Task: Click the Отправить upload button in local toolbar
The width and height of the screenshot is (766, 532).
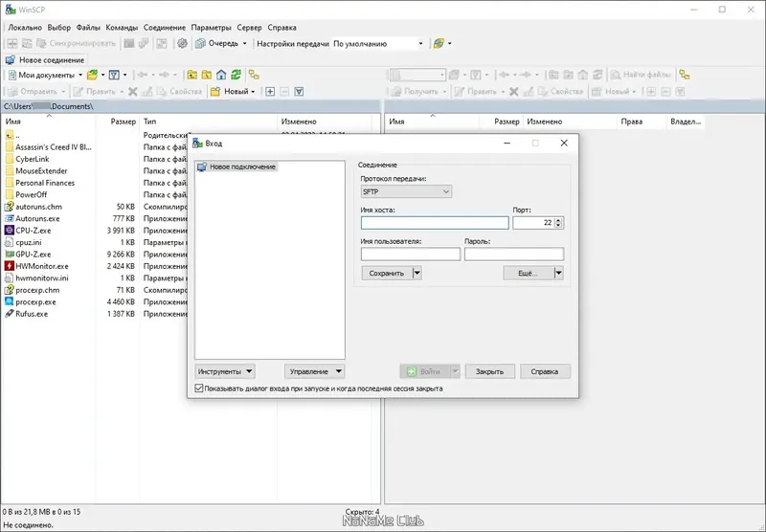Action: (34, 92)
